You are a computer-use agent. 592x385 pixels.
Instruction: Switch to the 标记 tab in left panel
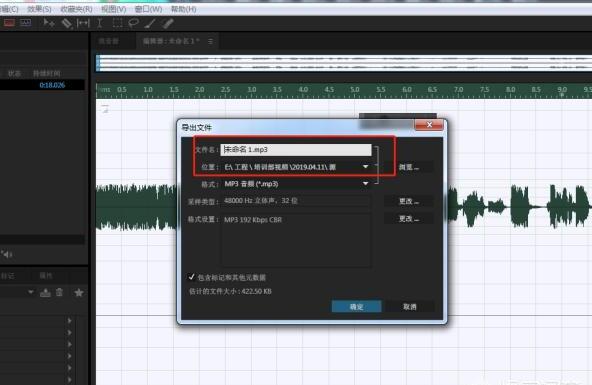8,276
